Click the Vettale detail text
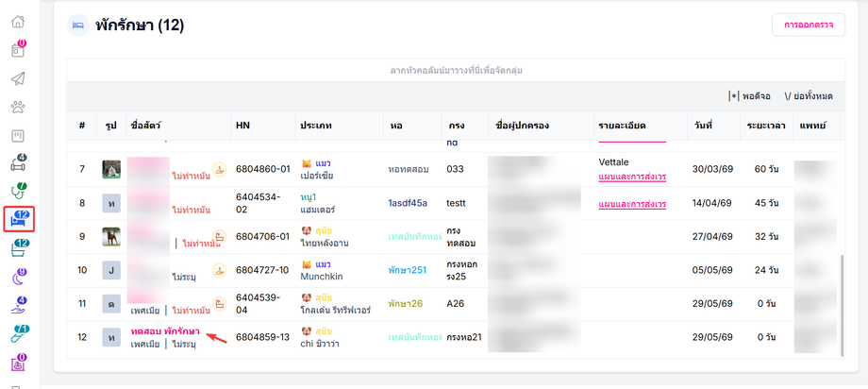Image resolution: width=868 pixels, height=389 pixels. pyautogui.click(x=614, y=162)
